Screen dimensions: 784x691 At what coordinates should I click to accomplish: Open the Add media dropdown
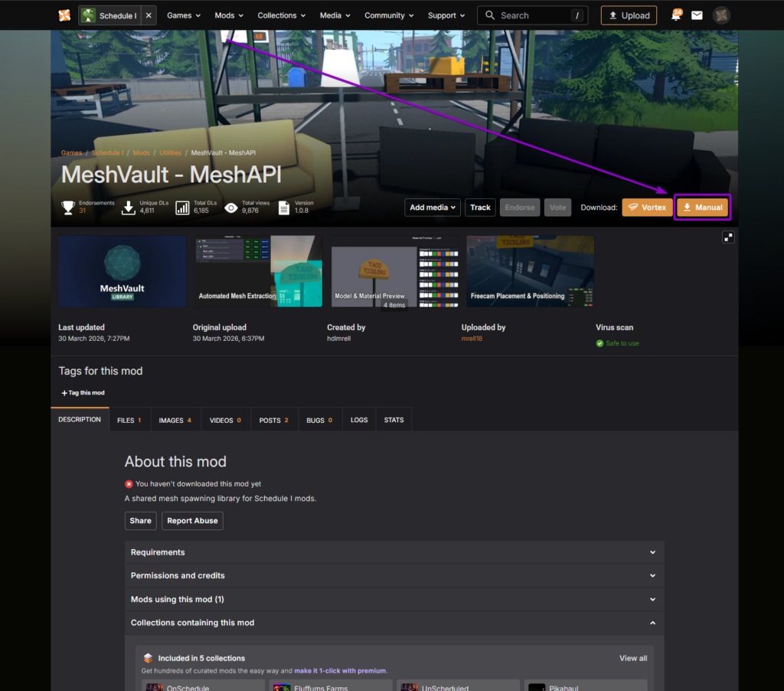tap(433, 207)
